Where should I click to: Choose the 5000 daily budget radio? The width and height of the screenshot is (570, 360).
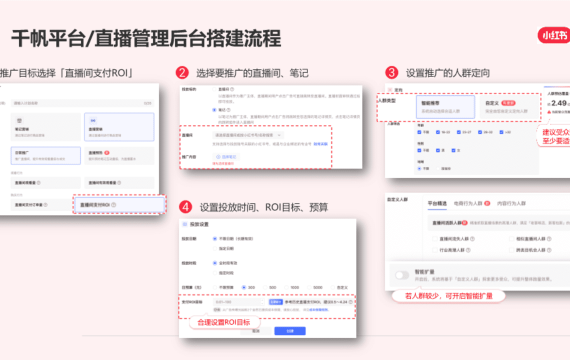click(x=309, y=287)
